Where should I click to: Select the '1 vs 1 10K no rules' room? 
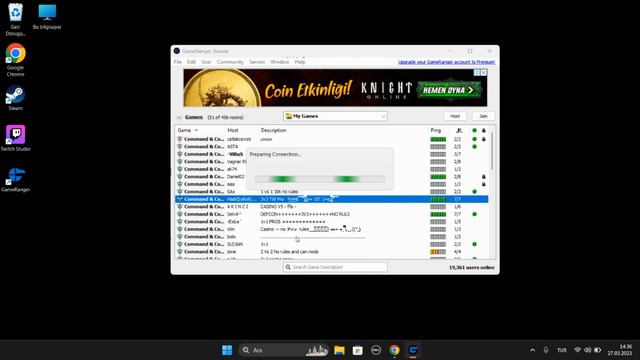(x=331, y=191)
